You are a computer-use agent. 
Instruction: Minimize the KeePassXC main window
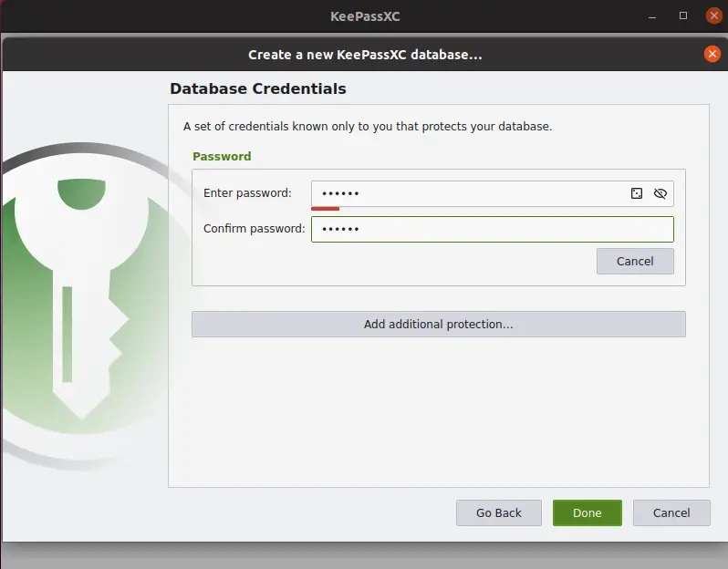pos(652,16)
